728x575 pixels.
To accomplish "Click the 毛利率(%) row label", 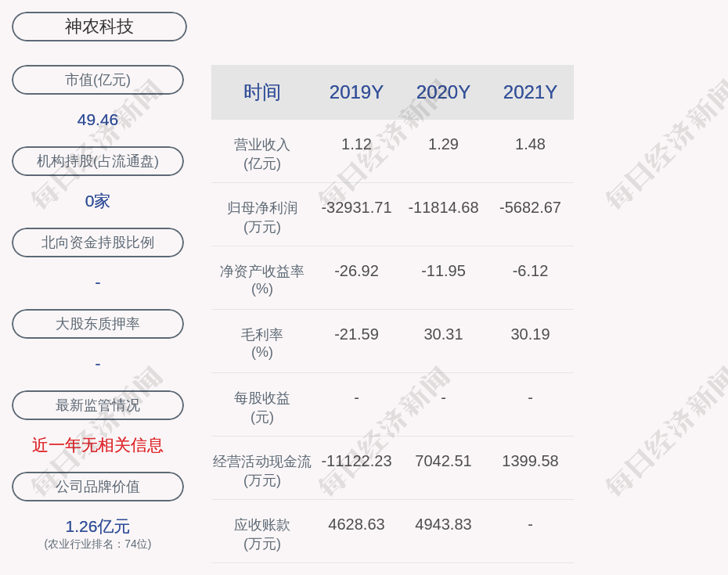I will pyautogui.click(x=262, y=343).
